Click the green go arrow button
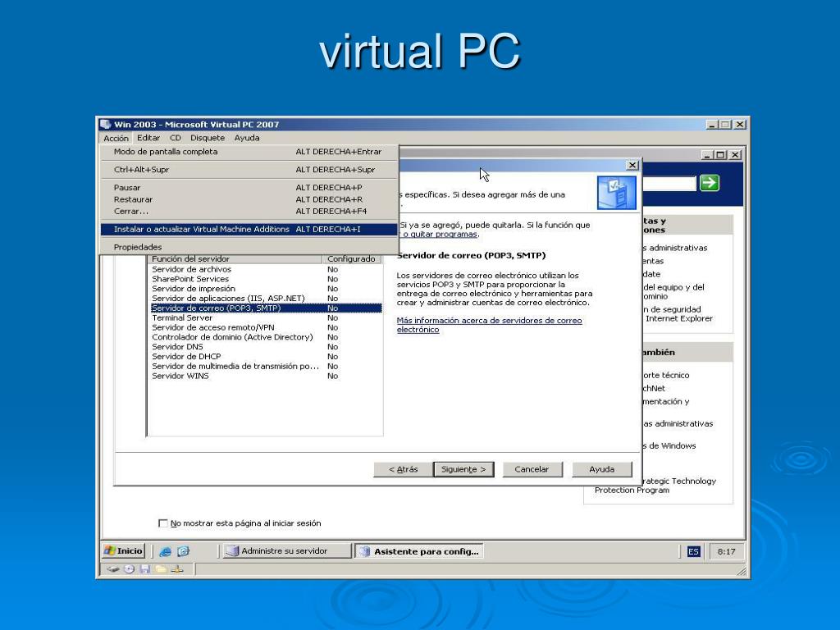Screen dimensions: 840x630 coord(710,183)
